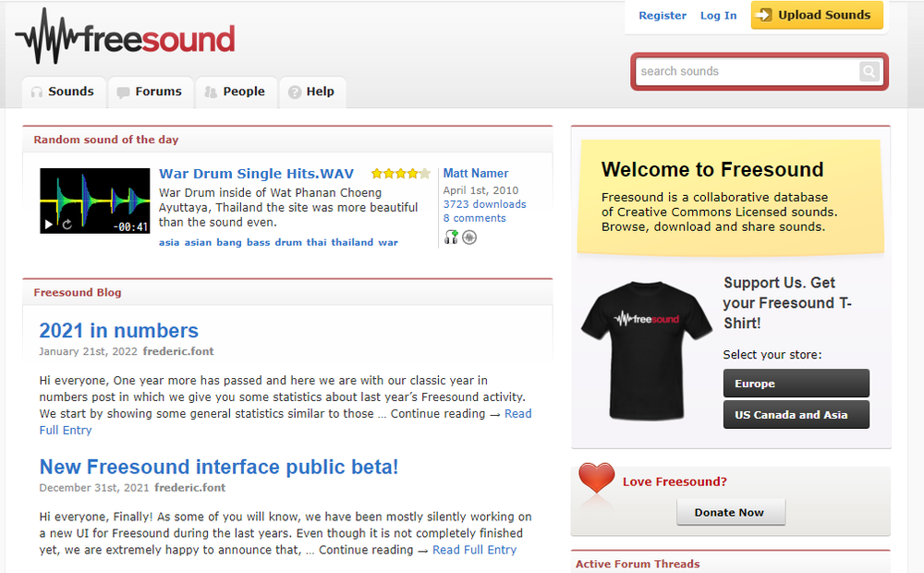924x573 pixels.
Task: Toggle loop on the sound player
Action: tap(67, 225)
